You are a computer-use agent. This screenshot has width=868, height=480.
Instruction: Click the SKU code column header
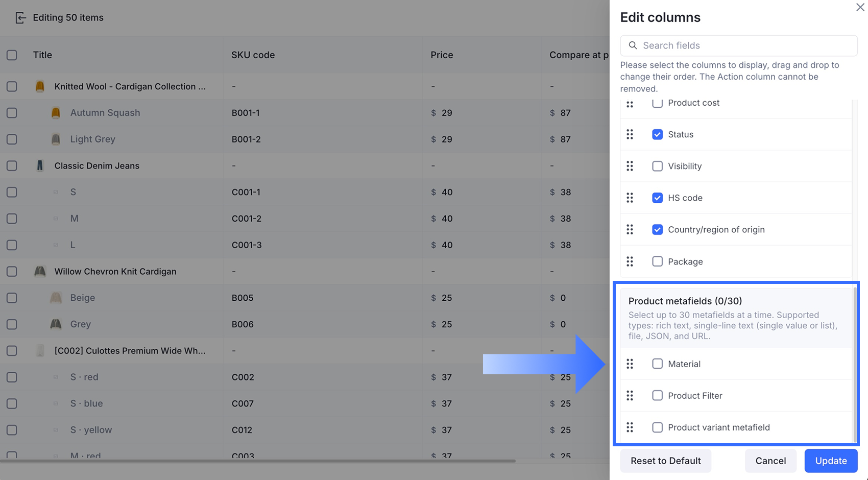pyautogui.click(x=253, y=55)
